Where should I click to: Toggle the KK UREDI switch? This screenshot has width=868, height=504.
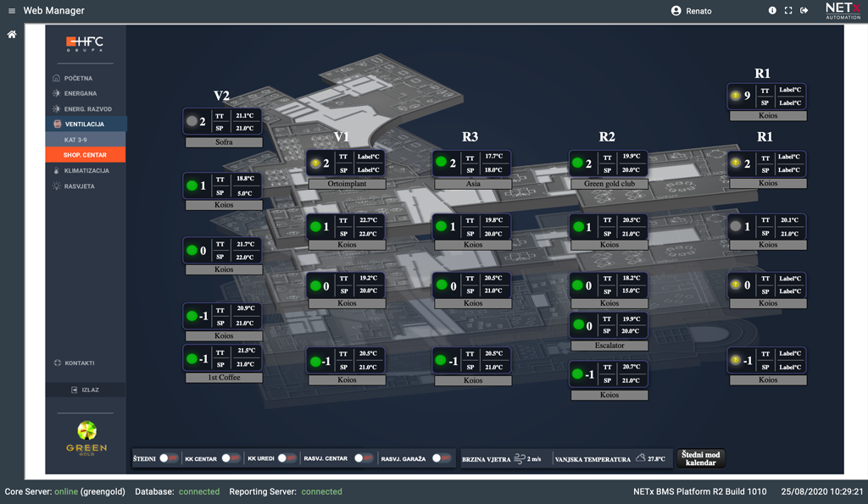[x=287, y=458]
